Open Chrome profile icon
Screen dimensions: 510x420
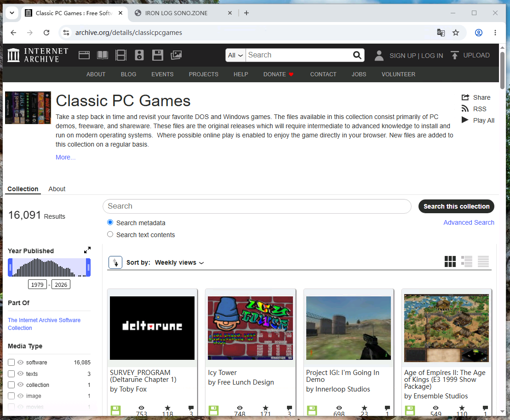tap(478, 33)
